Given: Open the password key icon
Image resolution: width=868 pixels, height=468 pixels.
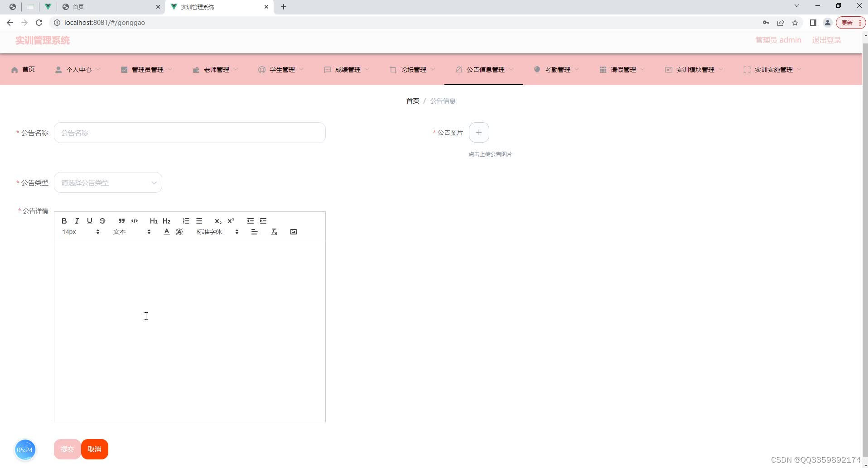Looking at the screenshot, I should [766, 23].
